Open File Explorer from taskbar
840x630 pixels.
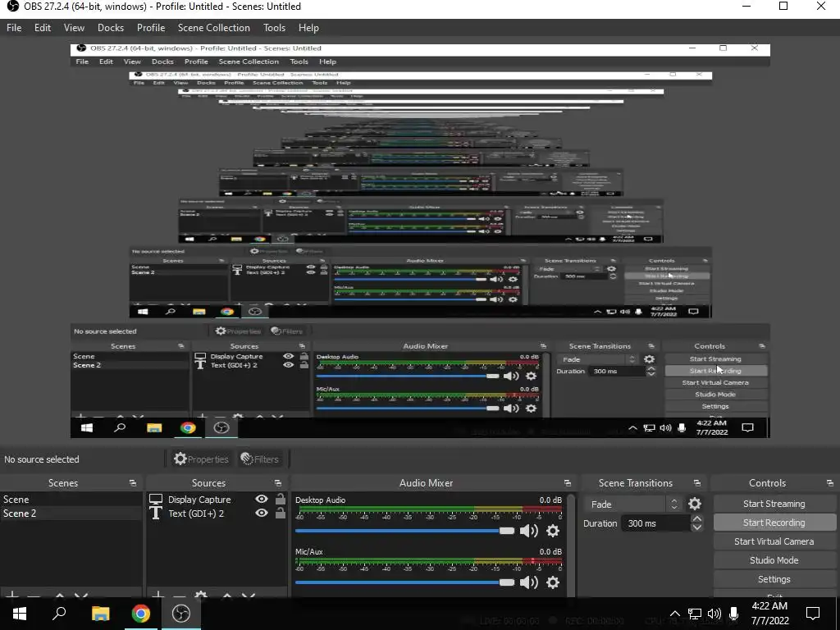[100, 614]
